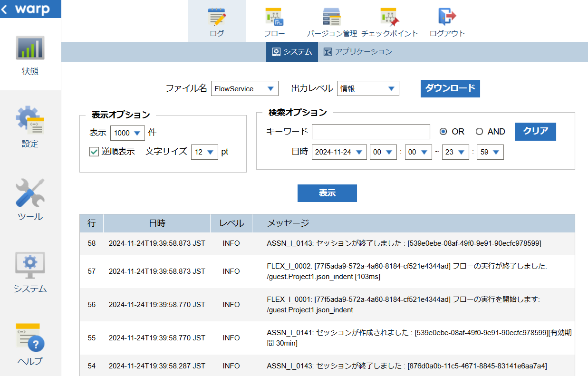Open the システム sidebar monitor icon
The image size is (588, 376).
(x=30, y=265)
